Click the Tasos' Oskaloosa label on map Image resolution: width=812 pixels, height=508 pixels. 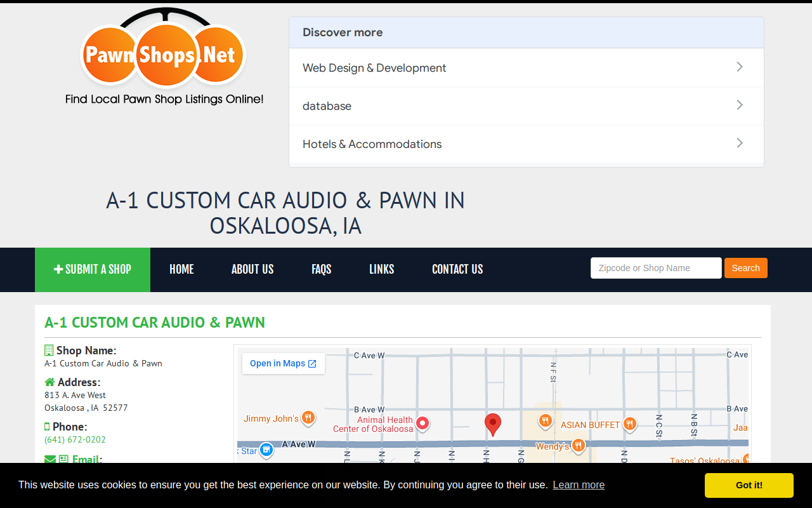click(704, 461)
